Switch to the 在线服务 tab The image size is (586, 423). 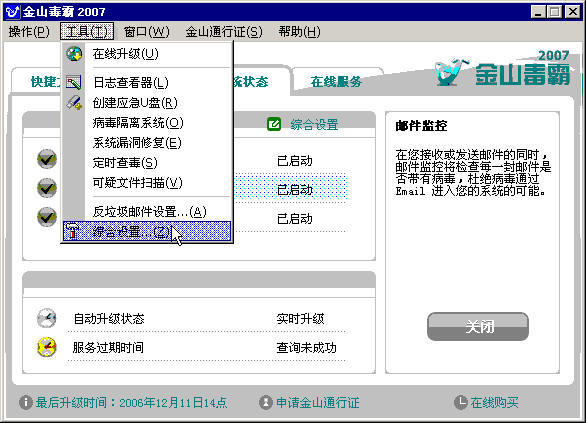click(336, 81)
